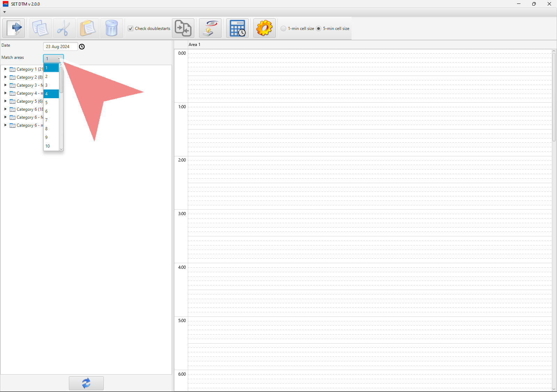Click the file transfer documents button

click(x=183, y=28)
